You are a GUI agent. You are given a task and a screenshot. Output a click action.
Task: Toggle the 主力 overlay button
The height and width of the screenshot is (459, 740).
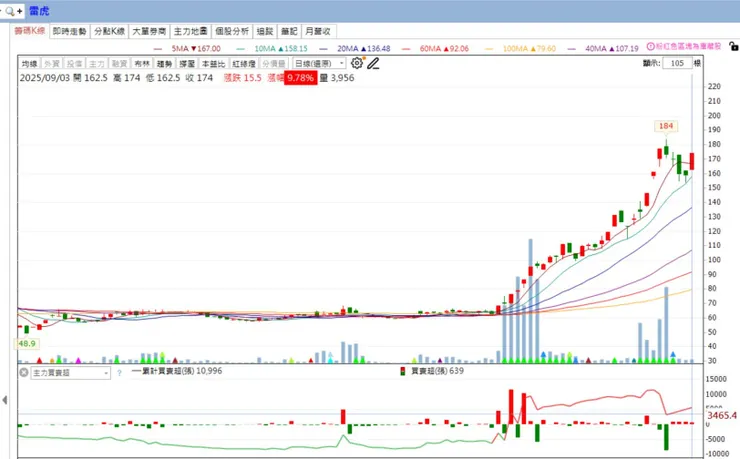(x=97, y=63)
